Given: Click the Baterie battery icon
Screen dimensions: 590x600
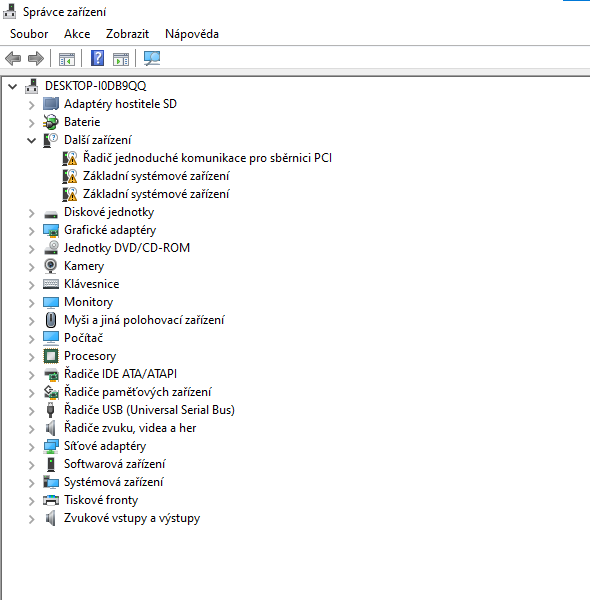Looking at the screenshot, I should coord(51,122).
